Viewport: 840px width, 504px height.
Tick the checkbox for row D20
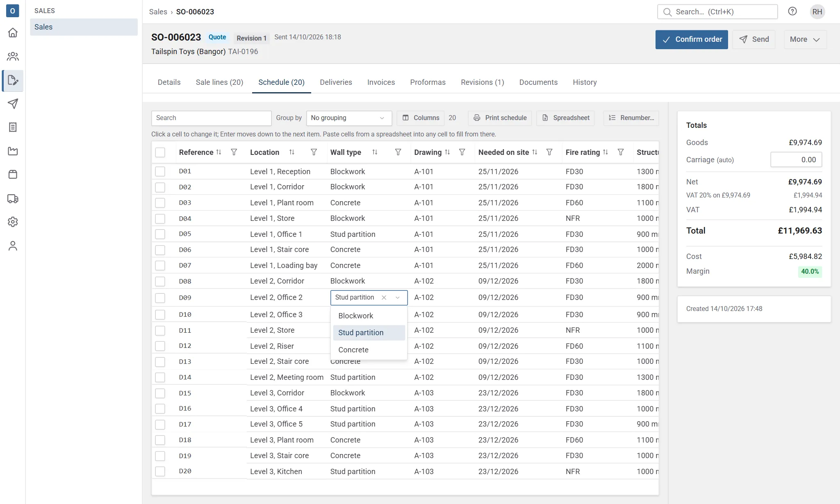click(x=160, y=471)
